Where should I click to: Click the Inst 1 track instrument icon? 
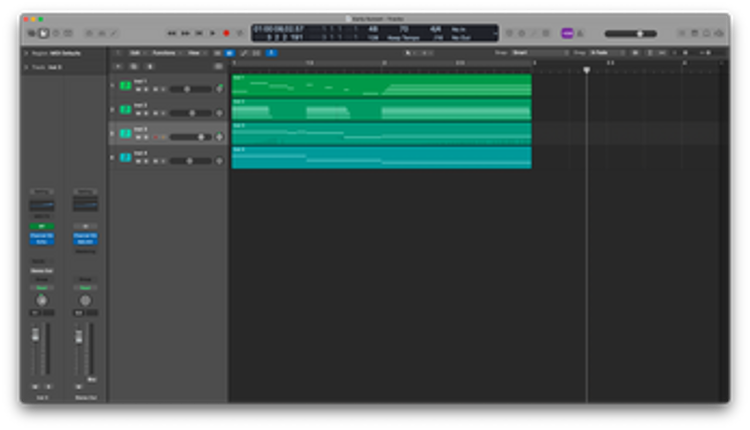tap(125, 87)
